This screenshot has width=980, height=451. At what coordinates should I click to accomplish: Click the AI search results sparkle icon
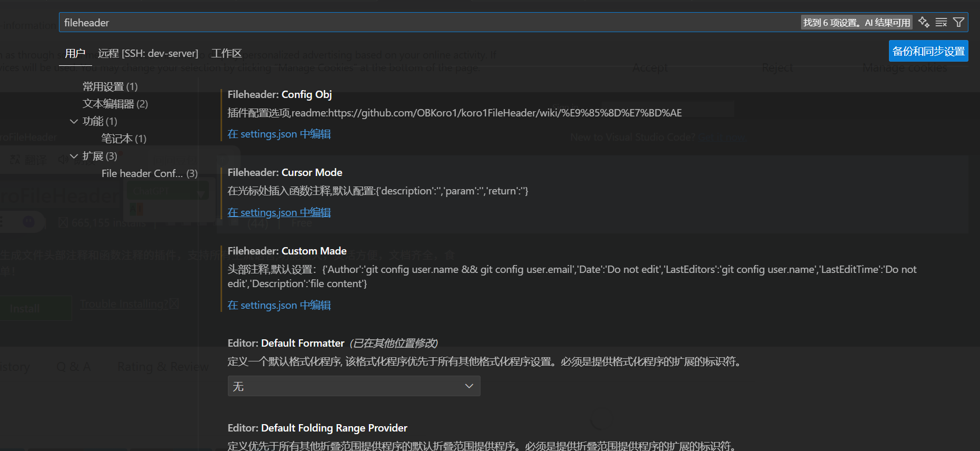924,22
